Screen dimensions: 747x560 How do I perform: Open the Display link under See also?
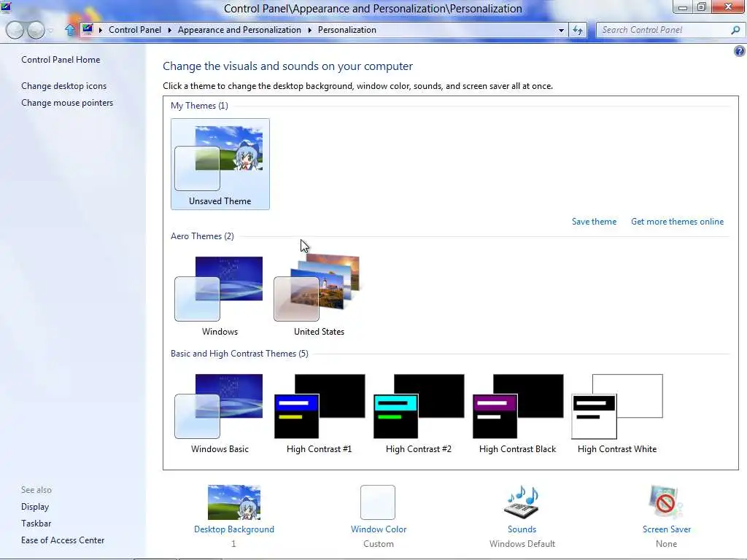click(x=35, y=507)
